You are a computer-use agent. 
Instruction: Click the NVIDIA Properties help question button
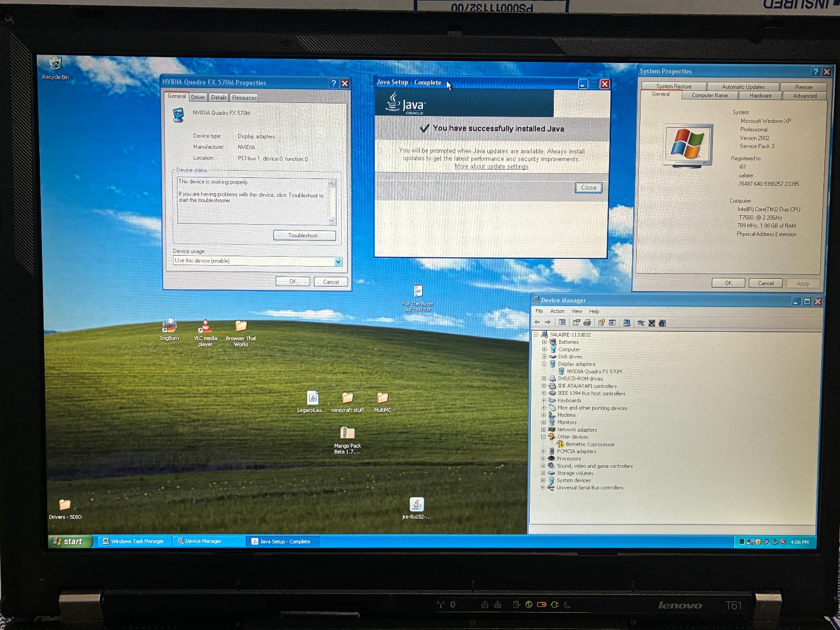click(x=333, y=83)
